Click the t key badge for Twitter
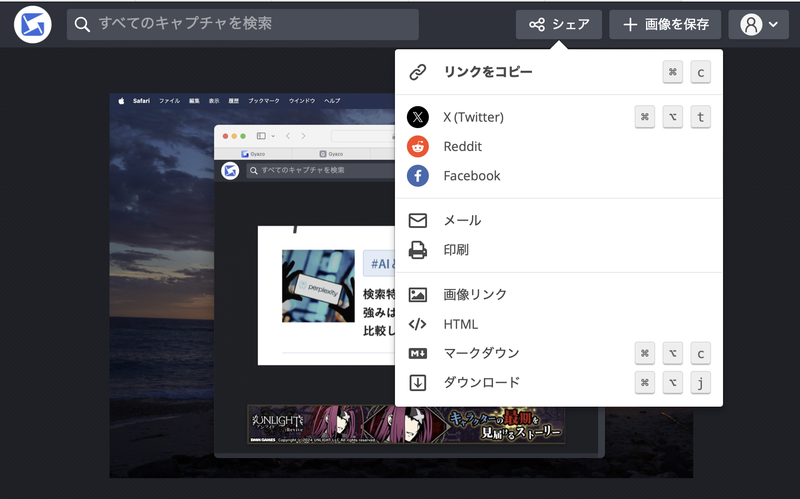This screenshot has width=800, height=499. [701, 117]
